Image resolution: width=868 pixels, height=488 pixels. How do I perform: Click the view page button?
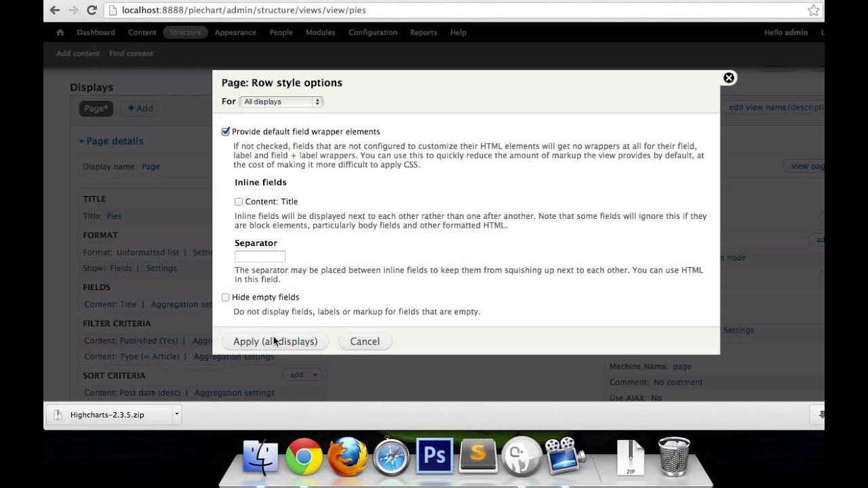(806, 166)
